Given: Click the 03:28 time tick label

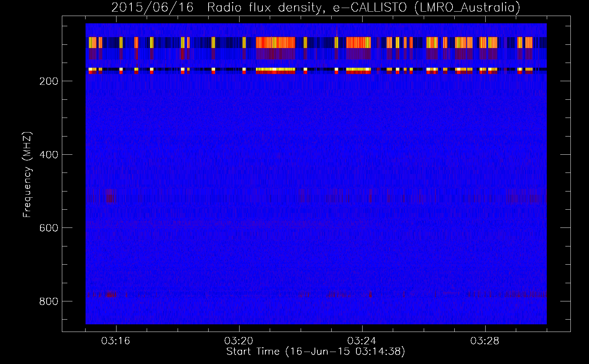Looking at the screenshot, I should coord(485,341).
